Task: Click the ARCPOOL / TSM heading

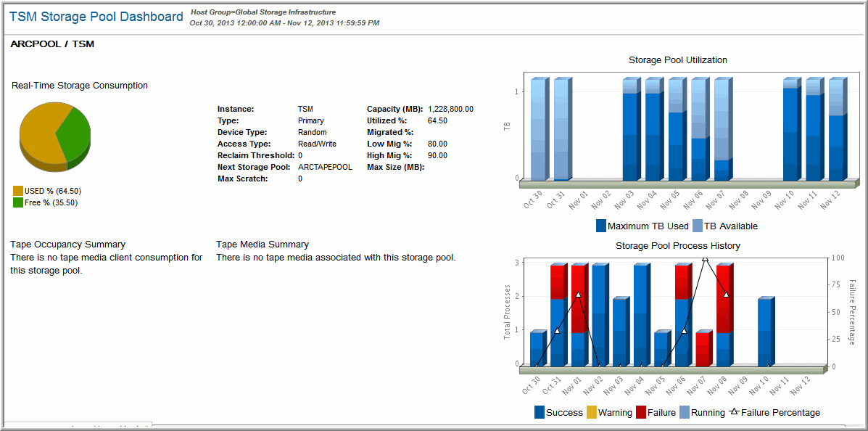Action: coord(52,44)
